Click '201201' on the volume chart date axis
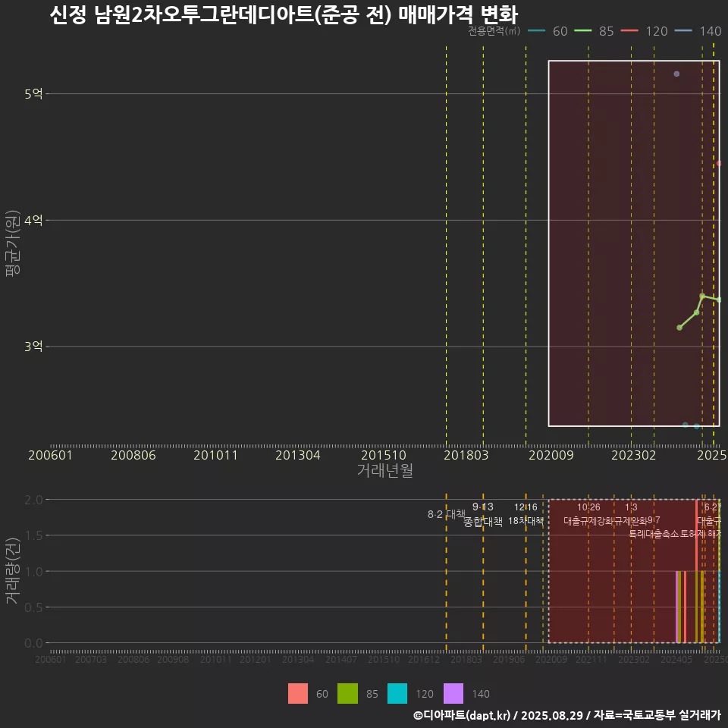The image size is (728, 728). click(255, 659)
